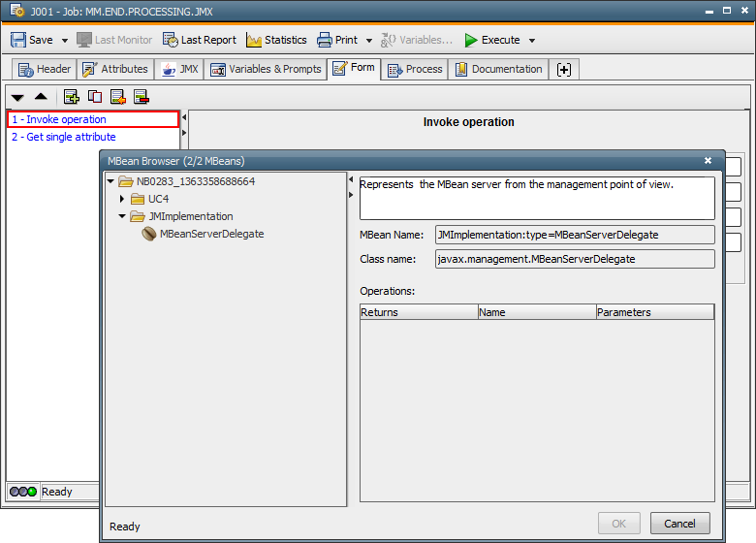This screenshot has height=543, width=756.
Task: Collapse the JMImplementation folder
Action: tap(122, 216)
